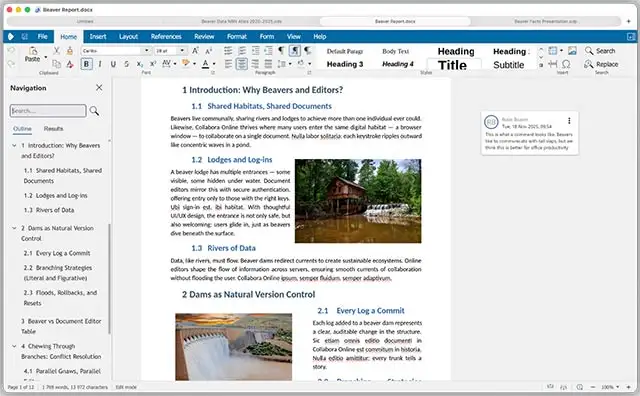
Task: Open font color dropdown arrow
Action: pyautogui.click(x=214, y=64)
